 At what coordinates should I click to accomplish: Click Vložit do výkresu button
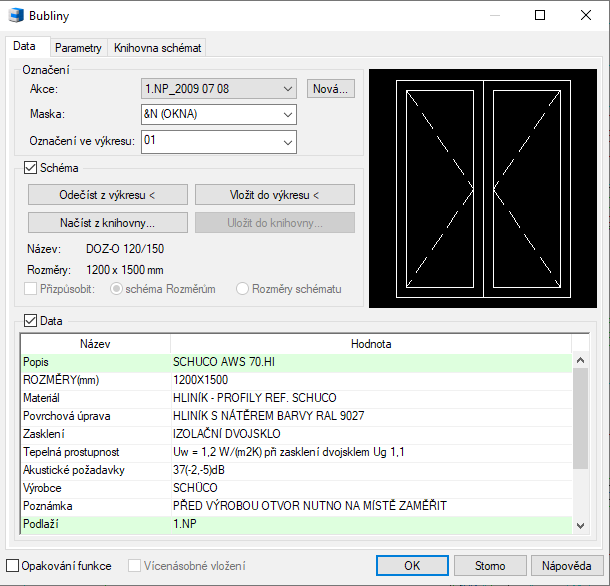point(274,195)
